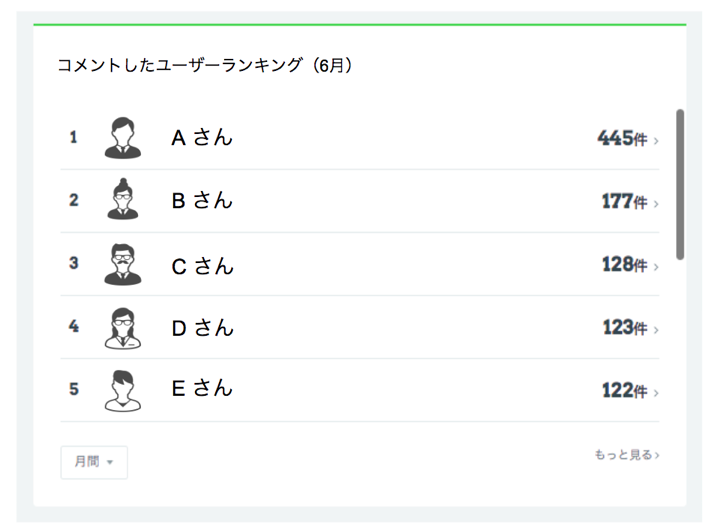The width and height of the screenshot is (707, 531).
Task: Click E さん's avatar icon
Action: tap(123, 391)
